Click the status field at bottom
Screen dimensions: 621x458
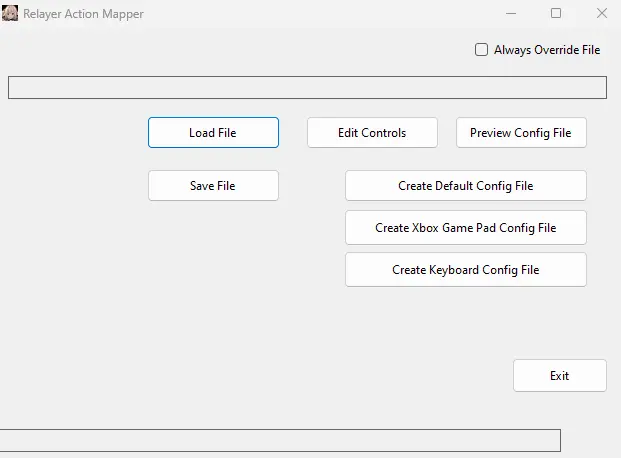280,440
